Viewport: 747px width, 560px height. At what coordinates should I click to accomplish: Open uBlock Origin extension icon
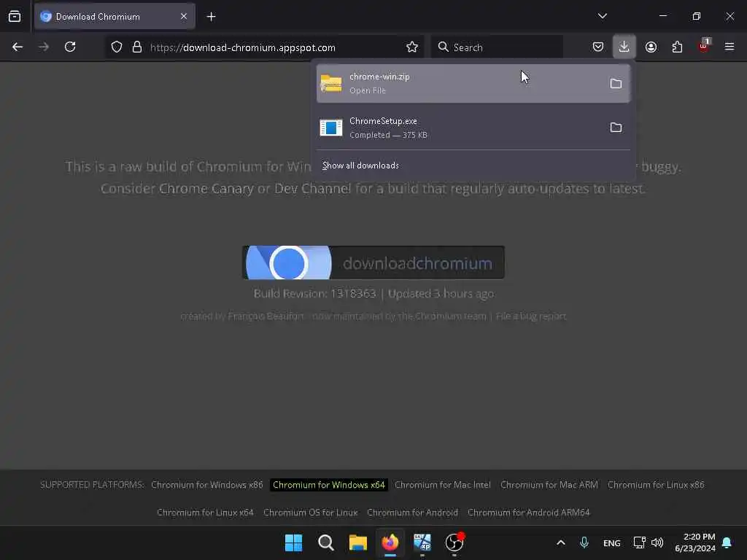(x=704, y=46)
